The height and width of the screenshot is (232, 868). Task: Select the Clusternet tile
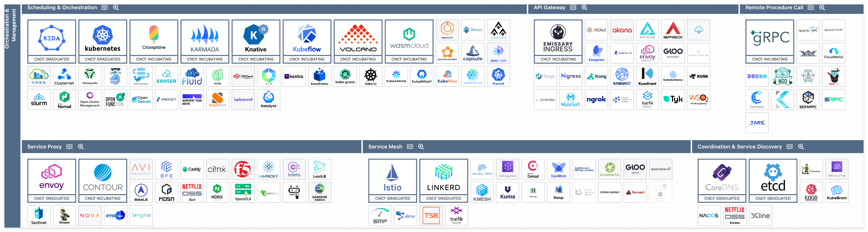coord(64,76)
